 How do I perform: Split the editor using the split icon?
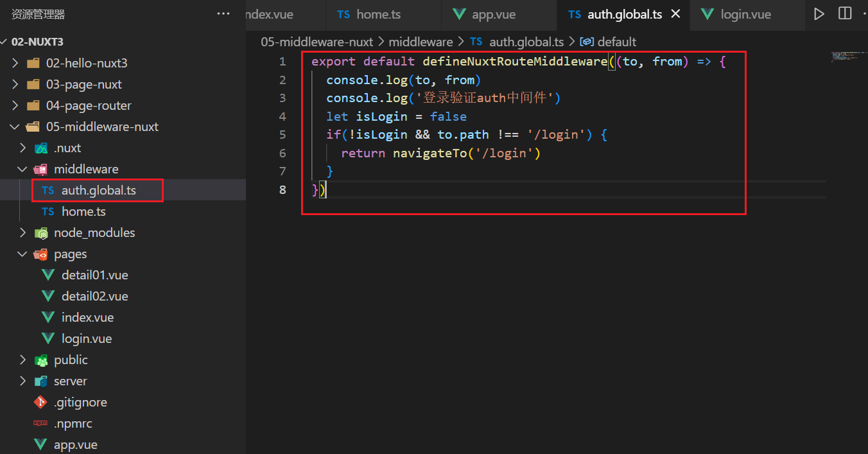click(x=845, y=14)
